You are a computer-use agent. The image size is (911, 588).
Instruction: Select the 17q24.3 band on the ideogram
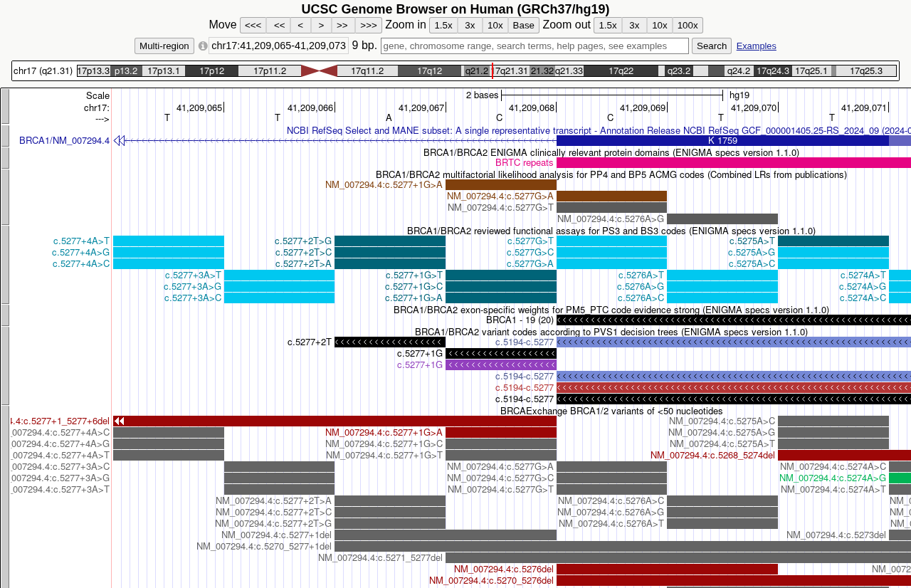click(x=772, y=71)
